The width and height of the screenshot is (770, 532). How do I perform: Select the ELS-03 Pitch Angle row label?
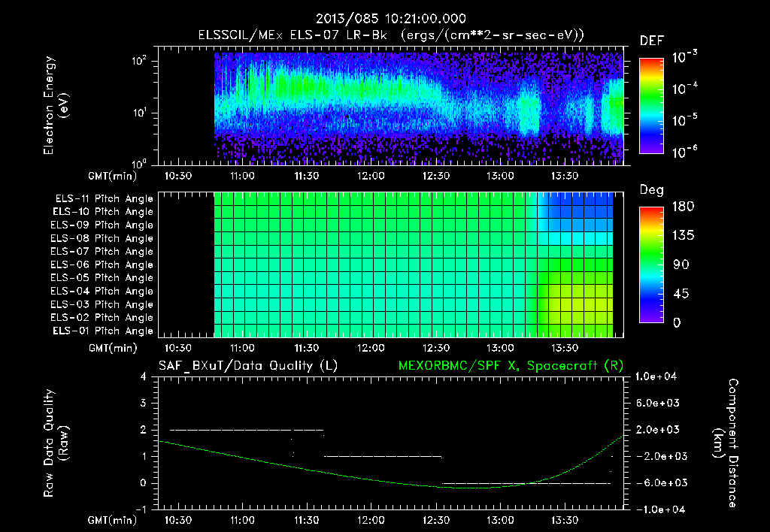(102, 305)
